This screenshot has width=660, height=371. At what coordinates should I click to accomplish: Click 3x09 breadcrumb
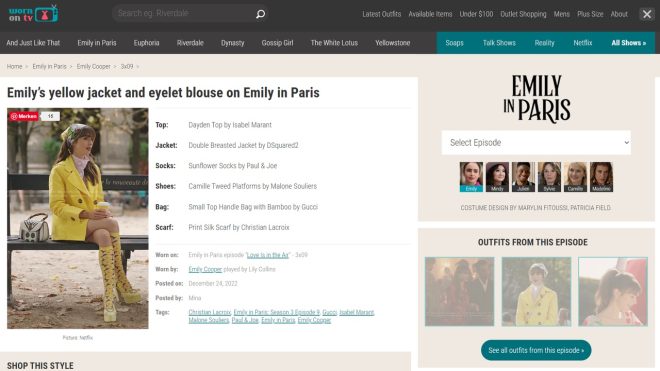(127, 67)
